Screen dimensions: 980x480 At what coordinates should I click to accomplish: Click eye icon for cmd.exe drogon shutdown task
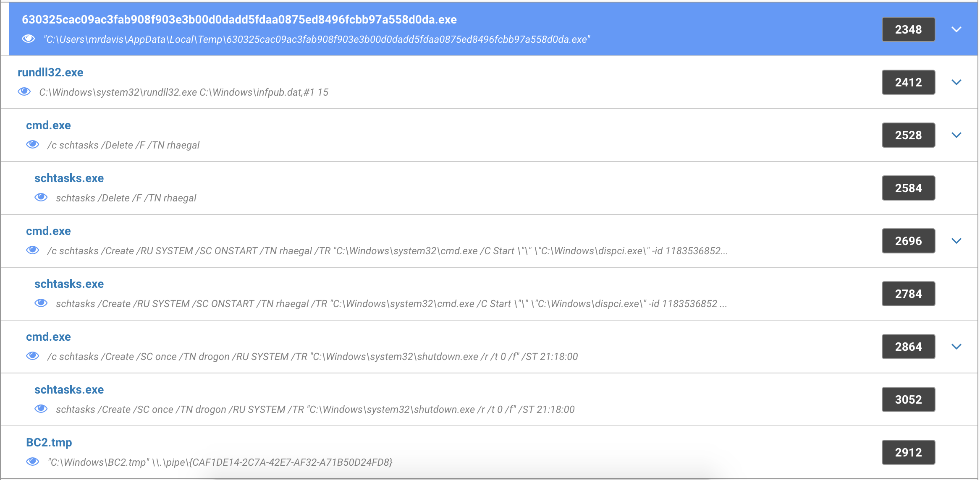point(33,356)
